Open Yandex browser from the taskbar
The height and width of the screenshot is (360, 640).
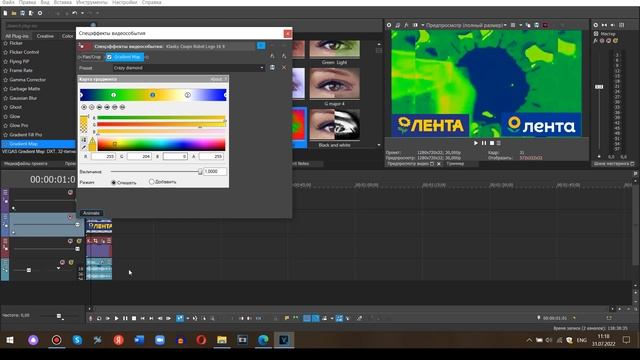tap(118, 340)
